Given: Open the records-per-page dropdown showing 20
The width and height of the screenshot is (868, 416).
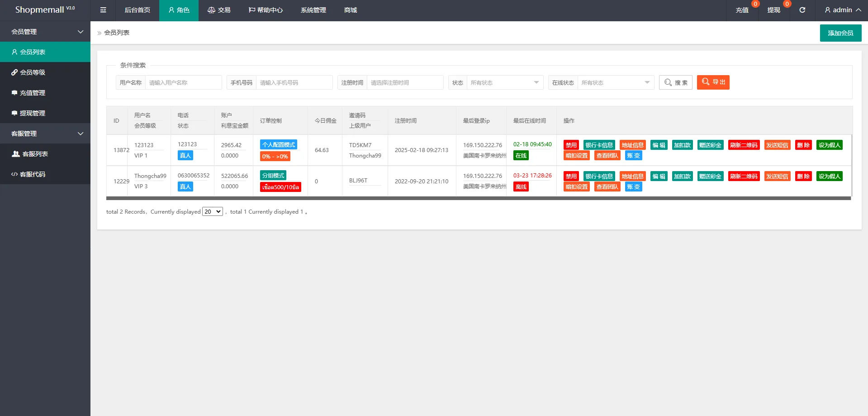Looking at the screenshot, I should (x=212, y=211).
